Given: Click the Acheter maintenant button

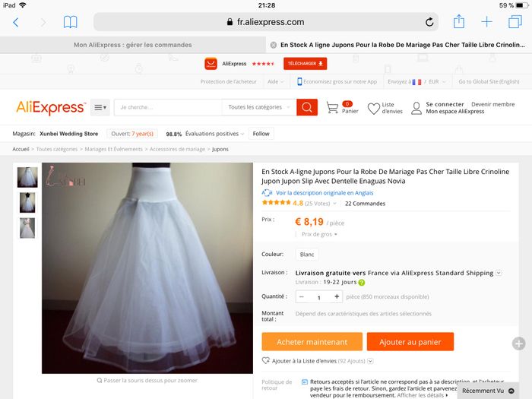Looking at the screenshot, I should point(312,342).
